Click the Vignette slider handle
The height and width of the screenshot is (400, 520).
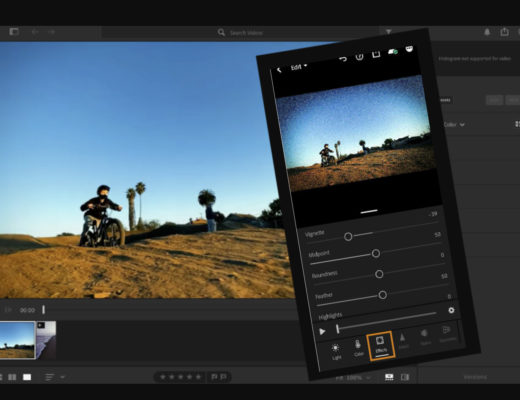(348, 237)
